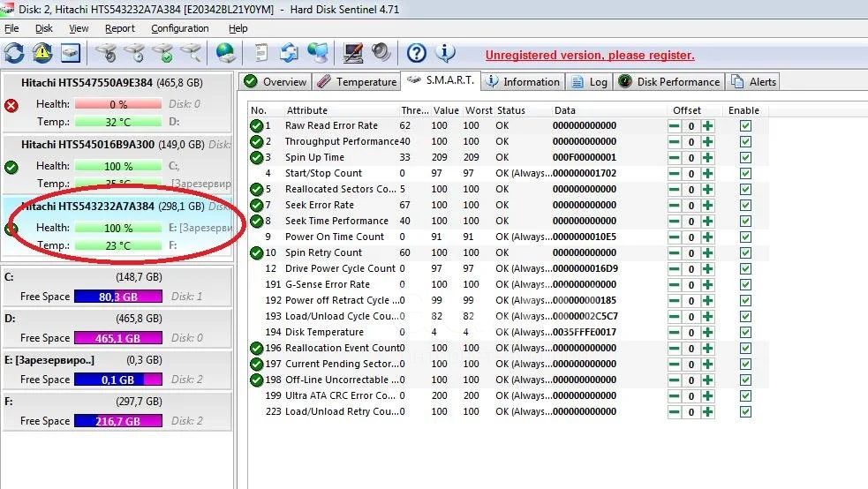
Task: Click green status icon on Raw Read Error Rate row
Action: (x=256, y=126)
